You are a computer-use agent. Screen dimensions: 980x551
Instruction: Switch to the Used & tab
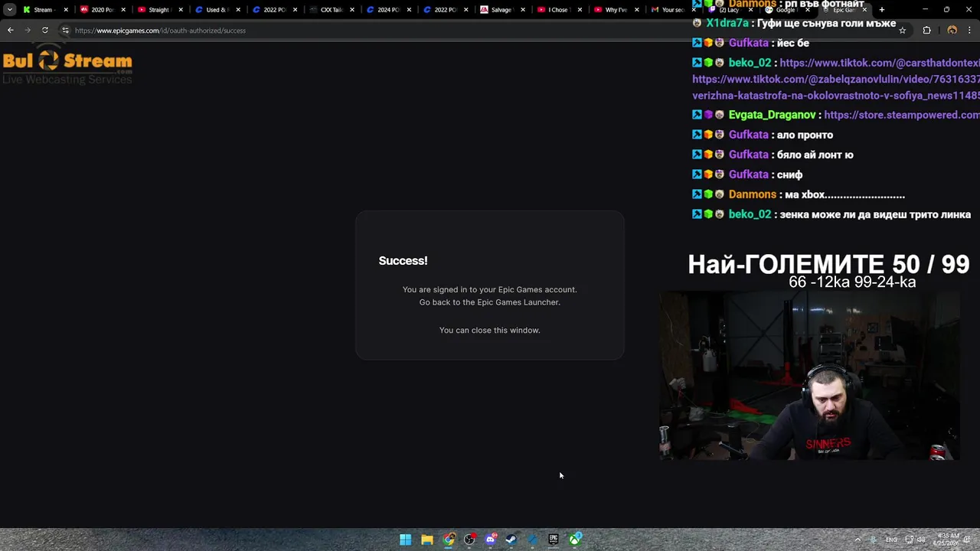pos(216,10)
